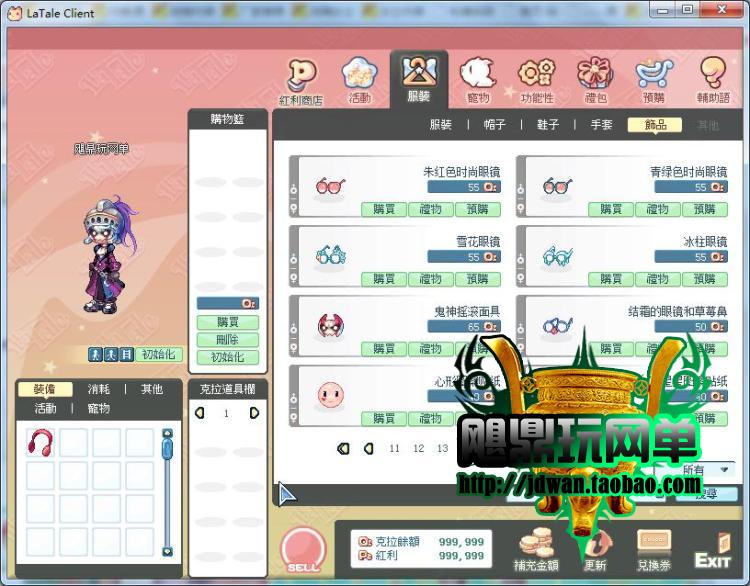The height and width of the screenshot is (586, 750).
Task: Click the red SELL button
Action: [x=303, y=551]
